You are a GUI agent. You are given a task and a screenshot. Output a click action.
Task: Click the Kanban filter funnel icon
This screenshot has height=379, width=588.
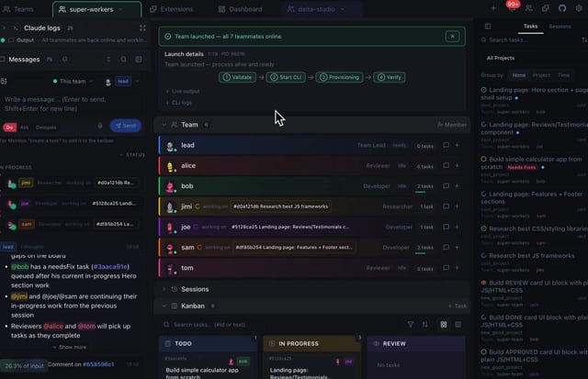click(411, 324)
